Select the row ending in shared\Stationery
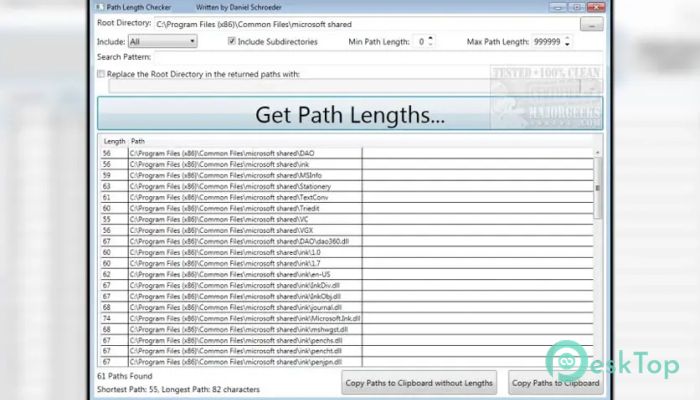The image size is (700, 400). pos(347,186)
